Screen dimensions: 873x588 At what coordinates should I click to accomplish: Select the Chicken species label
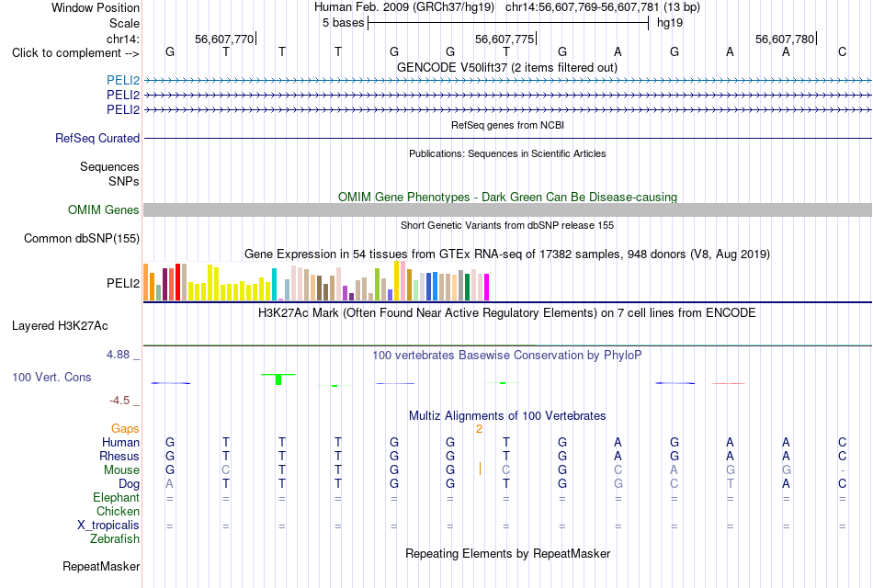pyautogui.click(x=118, y=511)
